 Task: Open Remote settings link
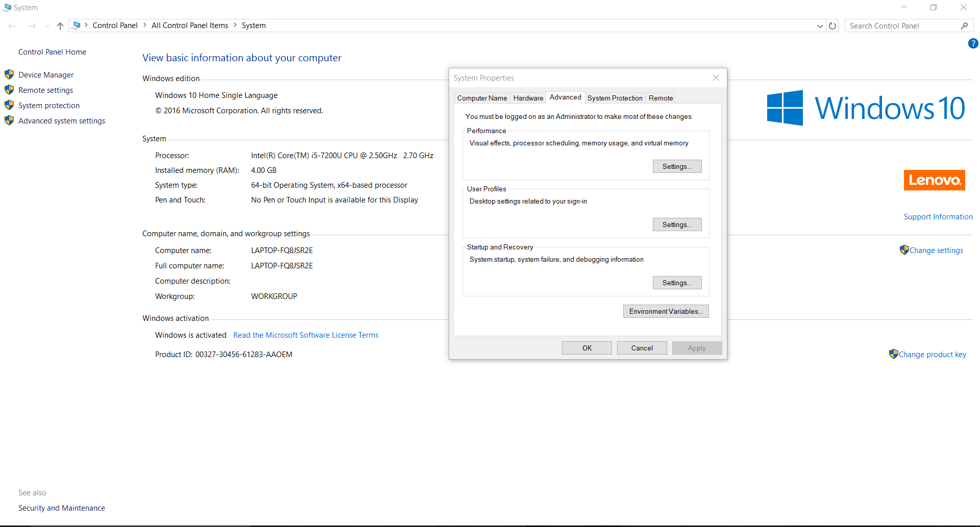[45, 90]
